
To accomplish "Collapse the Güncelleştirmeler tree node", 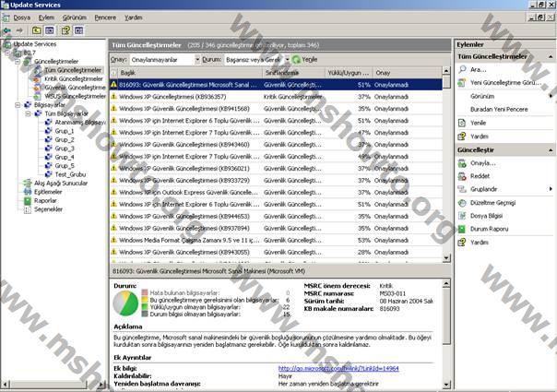I will click(18, 62).
